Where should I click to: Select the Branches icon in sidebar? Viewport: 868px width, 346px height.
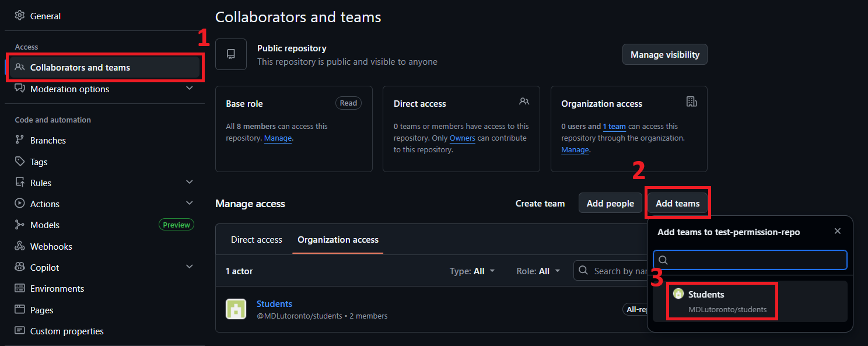[18, 140]
